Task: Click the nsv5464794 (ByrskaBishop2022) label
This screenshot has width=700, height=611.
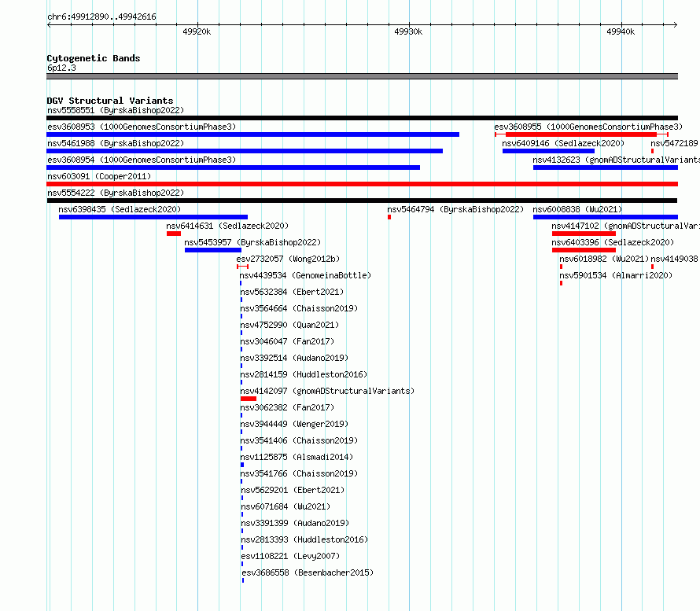Action: coord(455,209)
